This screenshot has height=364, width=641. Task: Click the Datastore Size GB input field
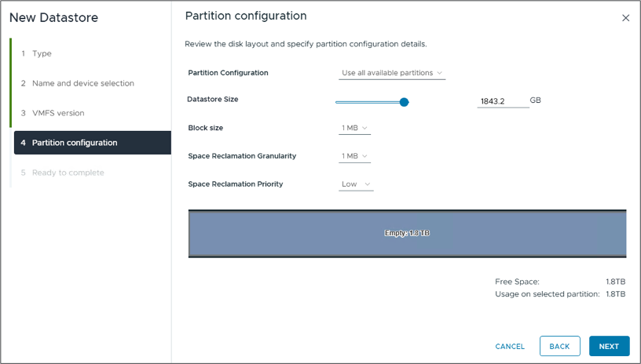click(503, 102)
